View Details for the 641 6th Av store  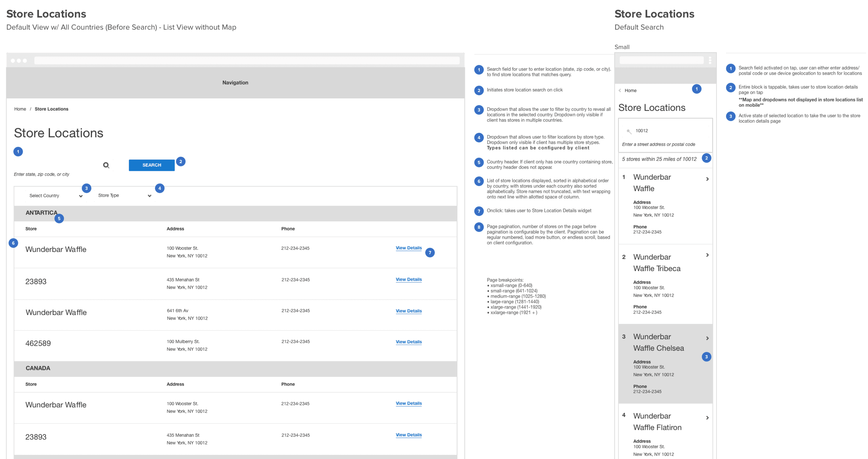click(x=409, y=311)
